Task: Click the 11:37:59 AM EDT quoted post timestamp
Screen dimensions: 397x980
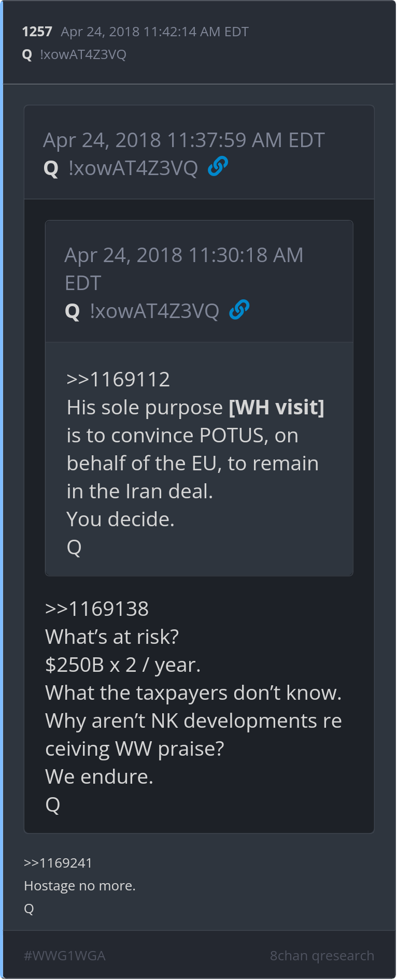Action: [184, 140]
